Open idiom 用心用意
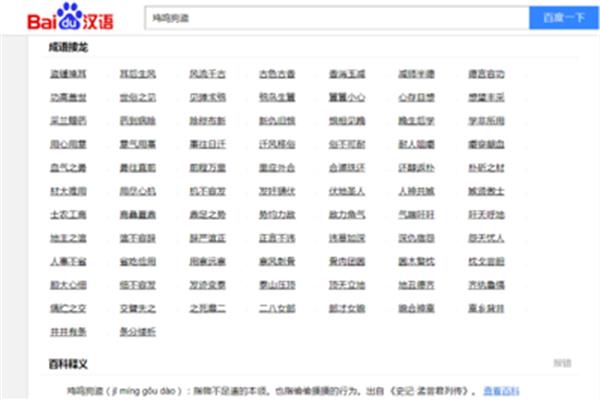The width and height of the screenshot is (600, 400). (68, 144)
